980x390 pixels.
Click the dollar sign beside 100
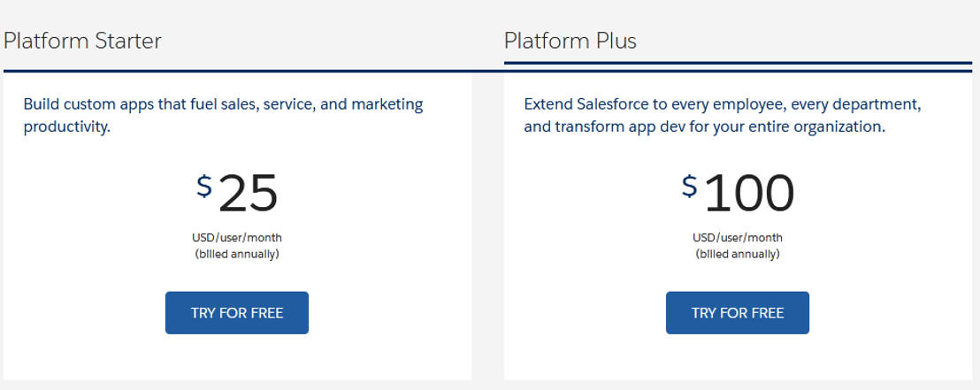pos(690,186)
